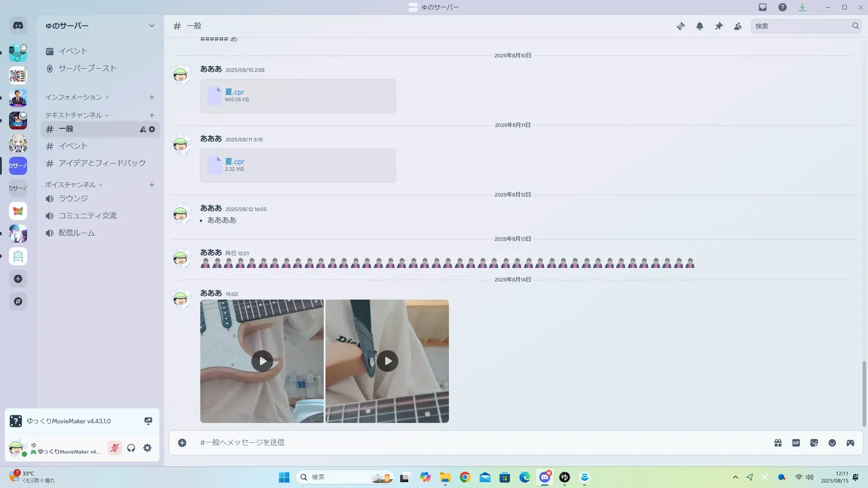Open the emoji picker icon

coord(832,443)
